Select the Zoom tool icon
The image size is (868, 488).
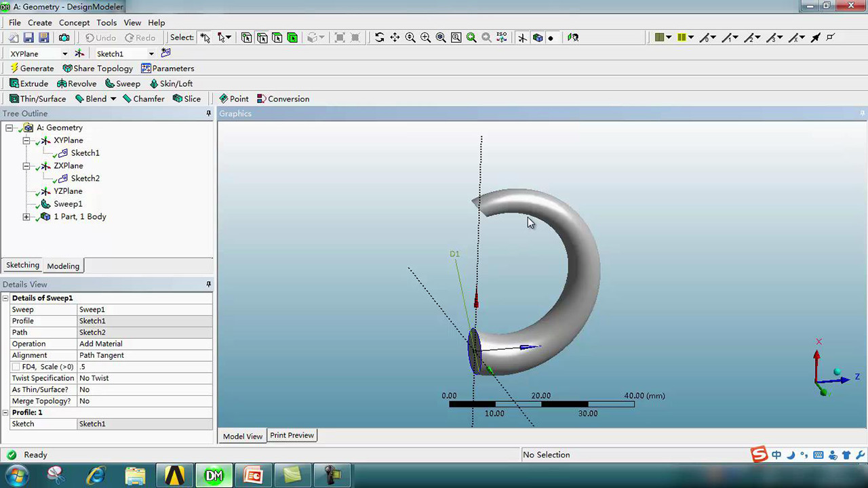click(410, 38)
